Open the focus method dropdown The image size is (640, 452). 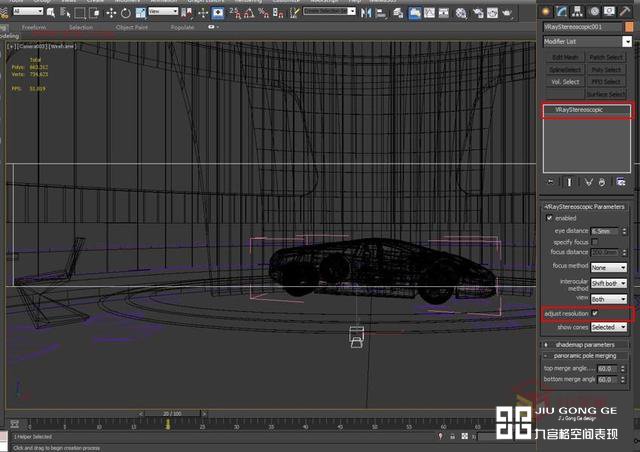pos(610,267)
